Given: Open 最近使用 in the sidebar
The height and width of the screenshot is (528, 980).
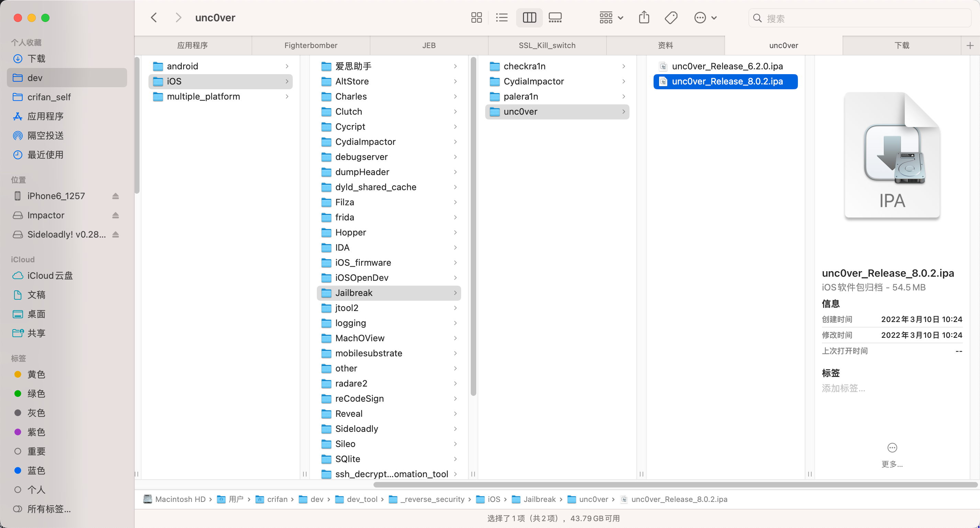Looking at the screenshot, I should click(x=67, y=155).
